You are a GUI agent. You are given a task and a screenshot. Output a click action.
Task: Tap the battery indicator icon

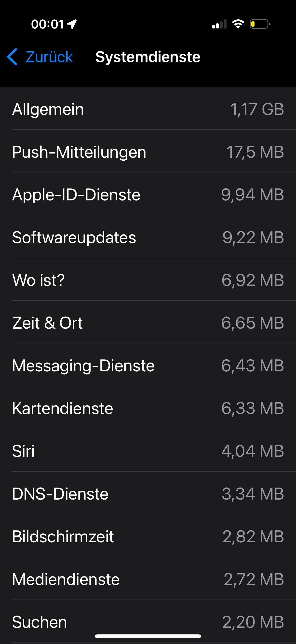(x=259, y=24)
